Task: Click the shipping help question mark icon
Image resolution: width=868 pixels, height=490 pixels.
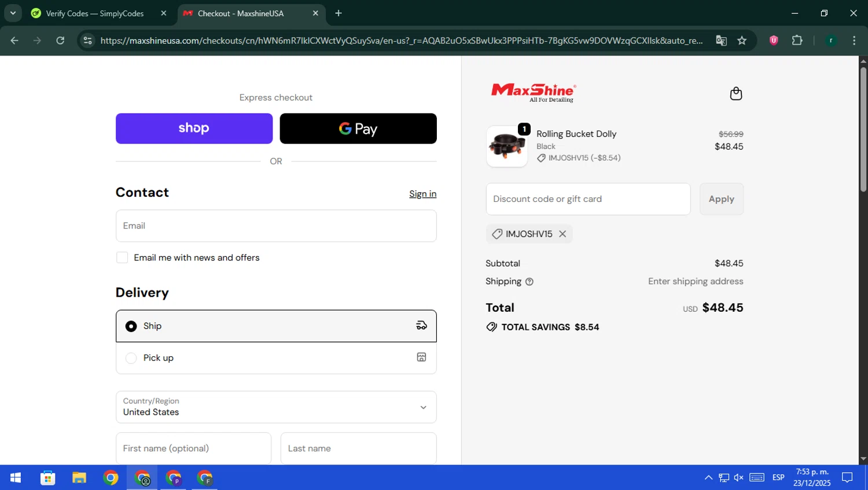Action: [x=529, y=282]
